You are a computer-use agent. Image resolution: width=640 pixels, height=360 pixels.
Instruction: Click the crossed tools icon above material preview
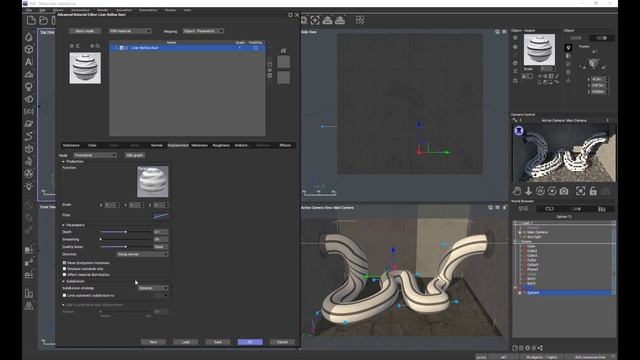[x=78, y=46]
